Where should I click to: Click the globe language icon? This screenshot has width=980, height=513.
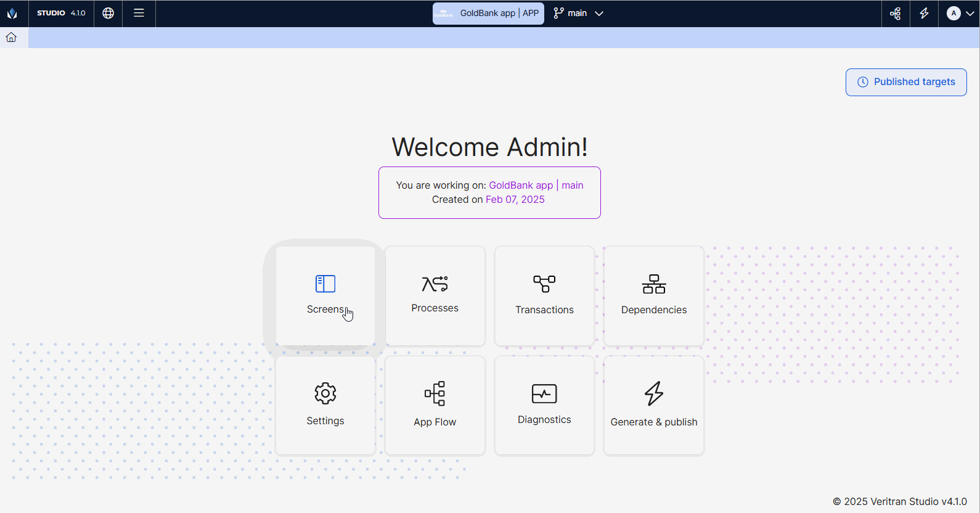coord(108,13)
